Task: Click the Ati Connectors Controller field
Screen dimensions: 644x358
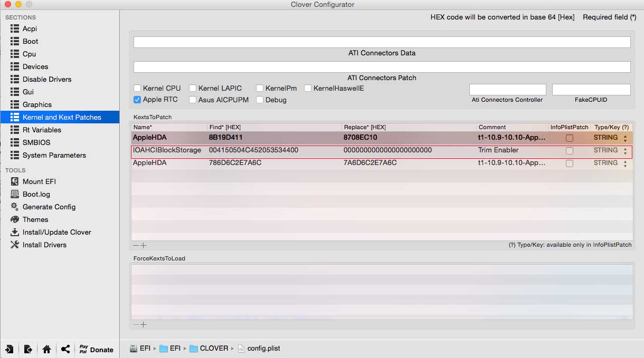Action: coord(507,90)
